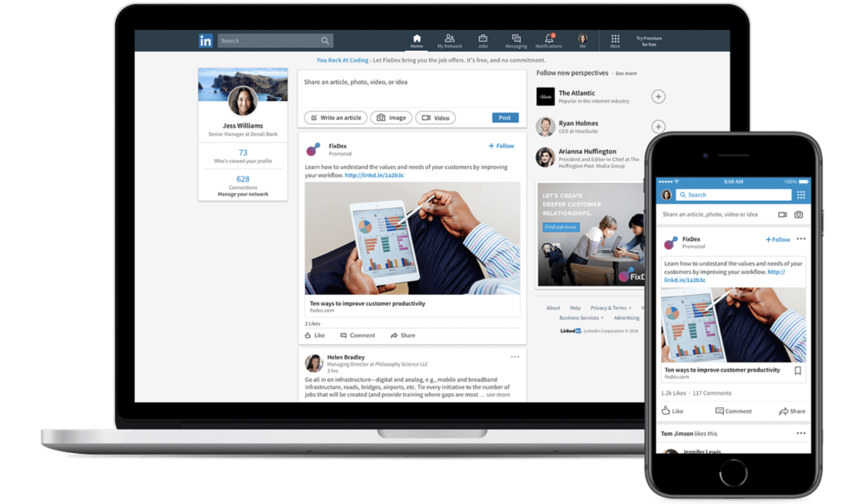Toggle the bookmark on the mobile FixDex post
This screenshot has width=853, height=504.
(797, 371)
